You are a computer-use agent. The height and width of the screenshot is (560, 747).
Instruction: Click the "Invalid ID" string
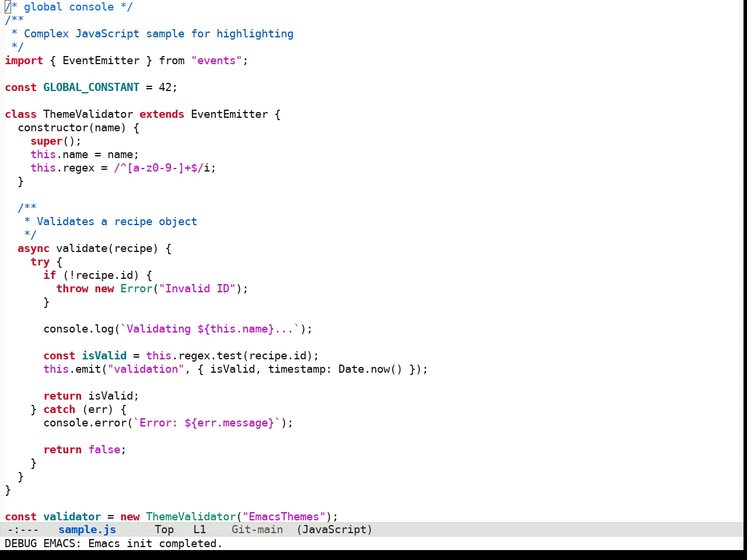point(197,289)
